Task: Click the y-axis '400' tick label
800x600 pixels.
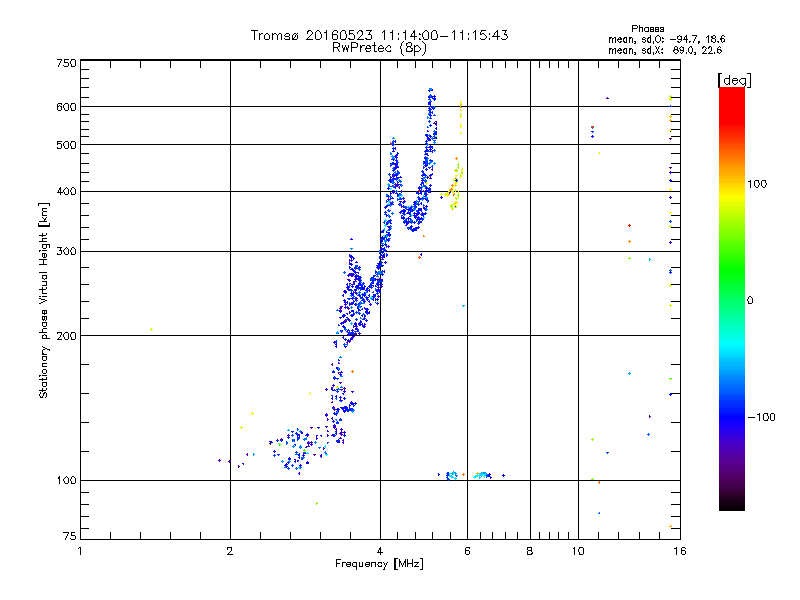Action: click(66, 191)
